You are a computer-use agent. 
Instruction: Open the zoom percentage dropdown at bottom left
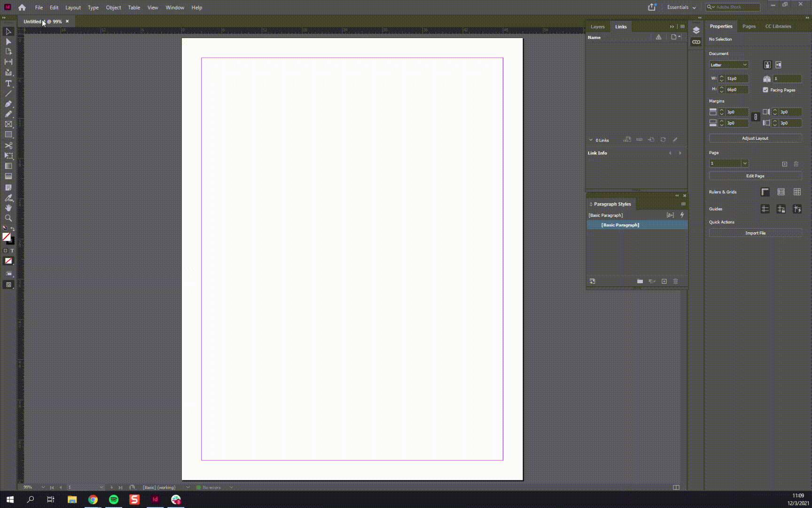point(43,487)
